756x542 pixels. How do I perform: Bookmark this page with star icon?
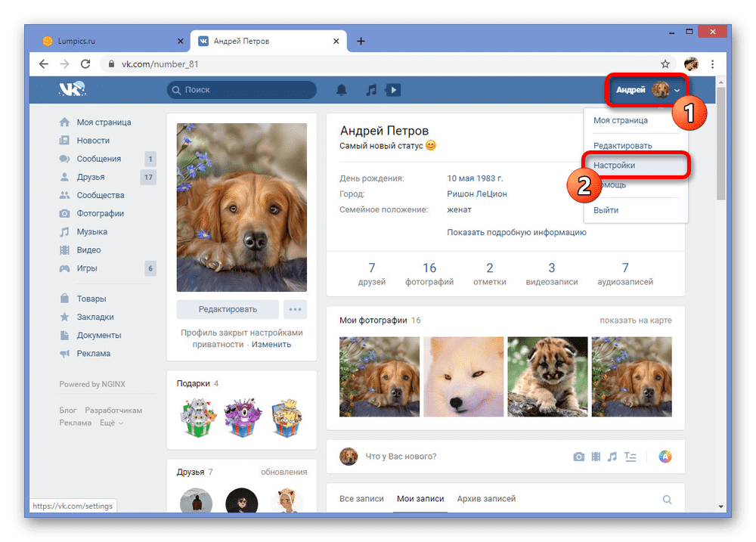tap(665, 64)
